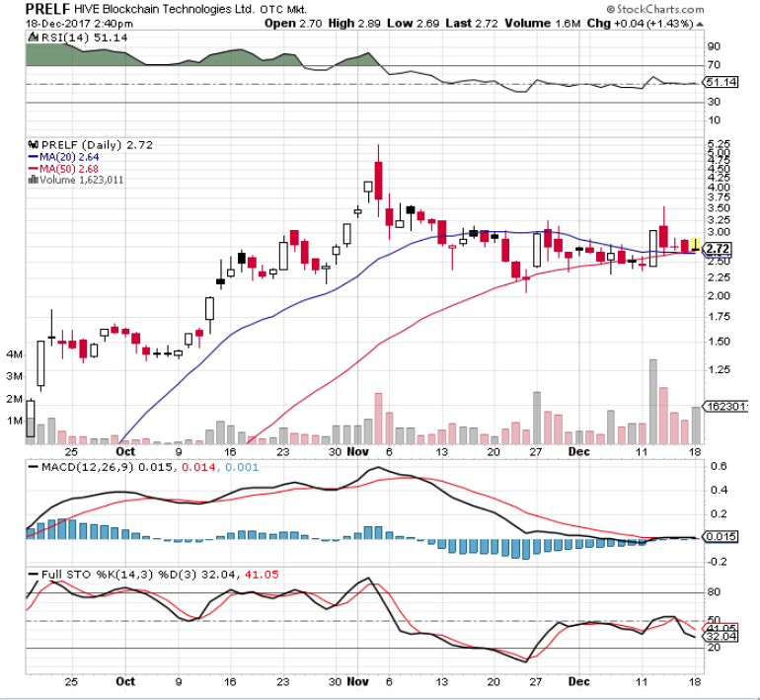Click the candlestick legend icon beside PRELF (Daily)
The image size is (760, 700).
(33, 145)
